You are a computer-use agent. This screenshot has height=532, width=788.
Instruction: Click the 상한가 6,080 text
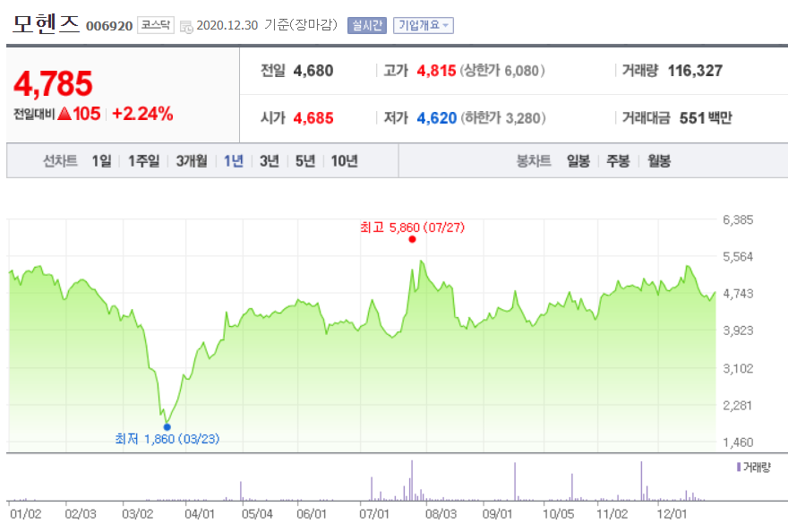click(502, 71)
